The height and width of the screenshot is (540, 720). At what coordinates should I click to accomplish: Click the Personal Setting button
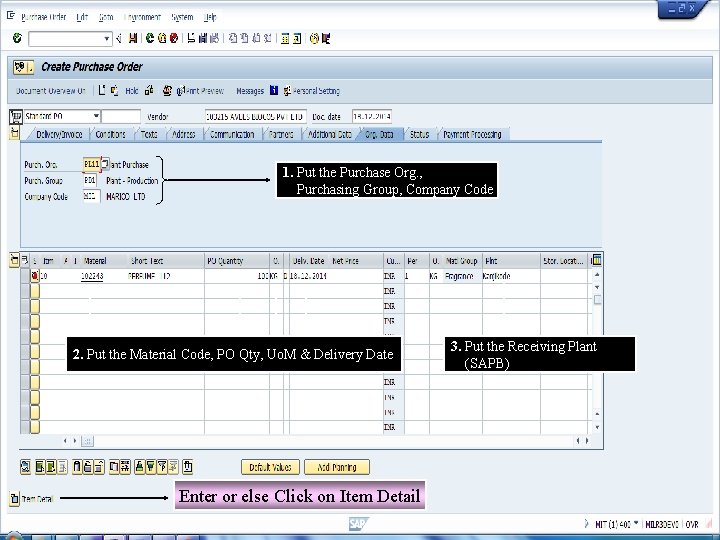[x=312, y=91]
